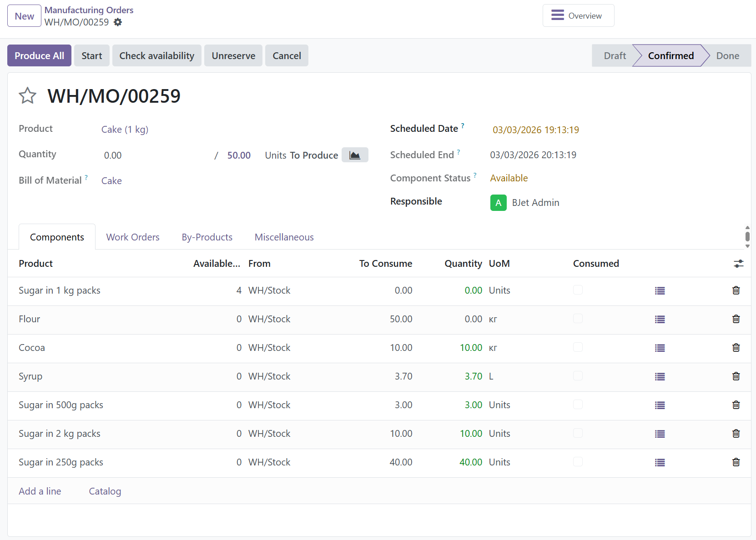The image size is (756, 540).
Task: Open details list for Sugar in 2 kg packs
Action: coord(660,434)
